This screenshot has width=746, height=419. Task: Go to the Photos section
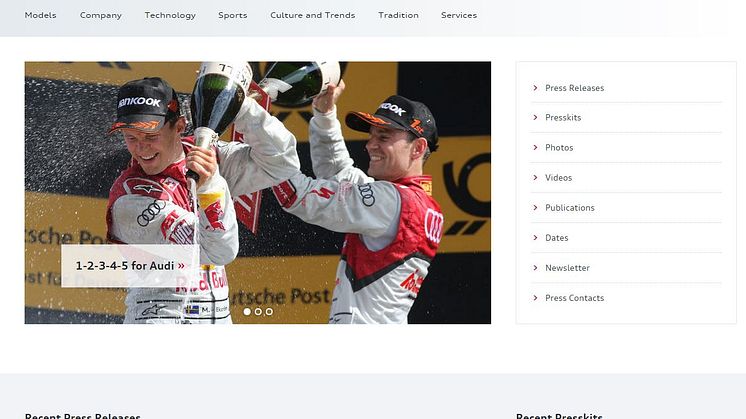(x=559, y=147)
